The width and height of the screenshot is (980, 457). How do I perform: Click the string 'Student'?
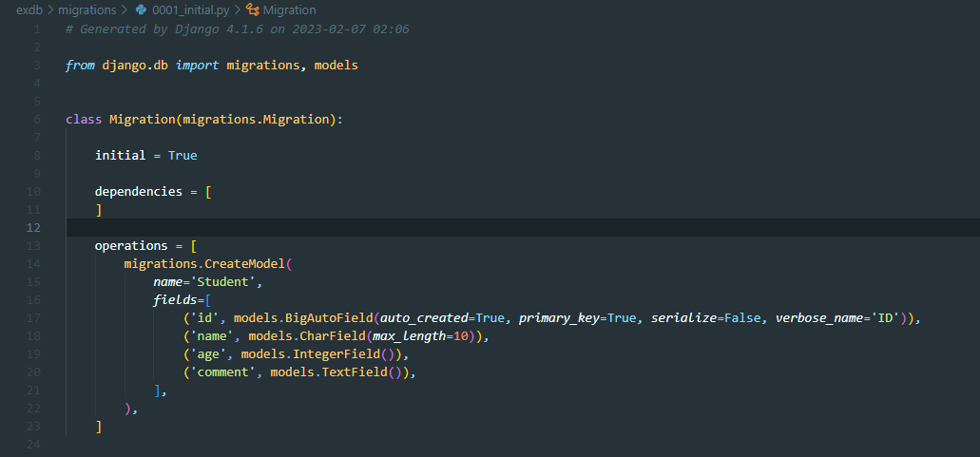222,281
